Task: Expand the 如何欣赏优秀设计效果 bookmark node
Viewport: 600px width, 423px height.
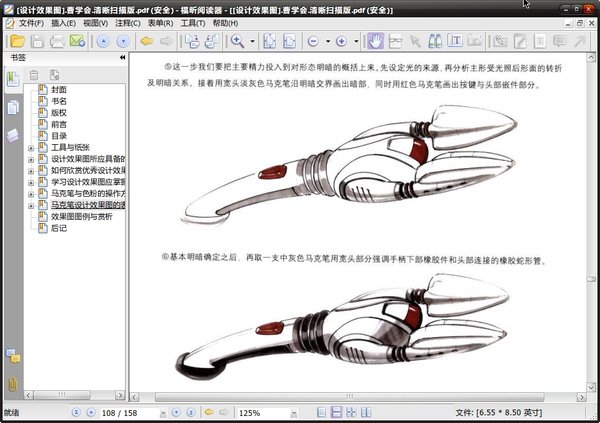Action: tap(31, 171)
